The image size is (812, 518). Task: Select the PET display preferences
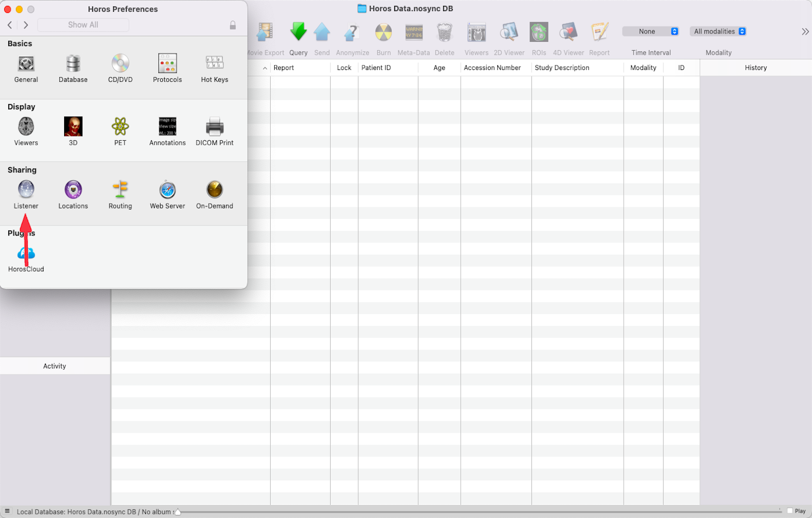pos(120,131)
